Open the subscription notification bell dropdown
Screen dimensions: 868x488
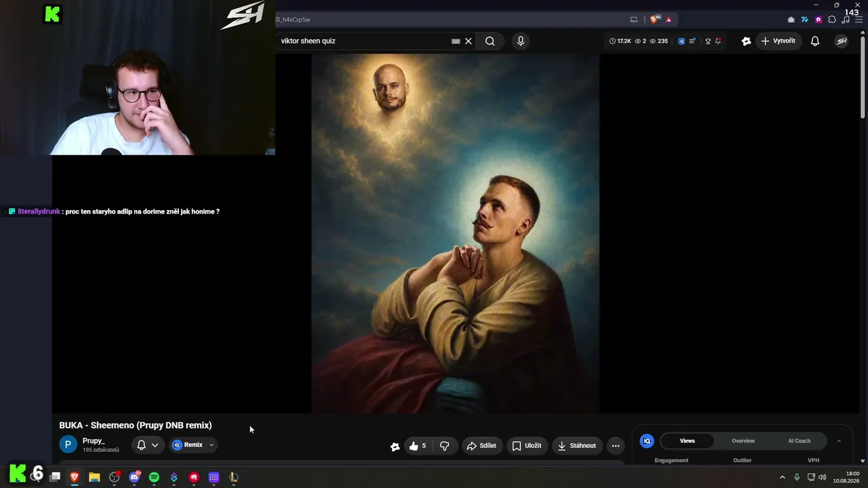click(x=148, y=445)
